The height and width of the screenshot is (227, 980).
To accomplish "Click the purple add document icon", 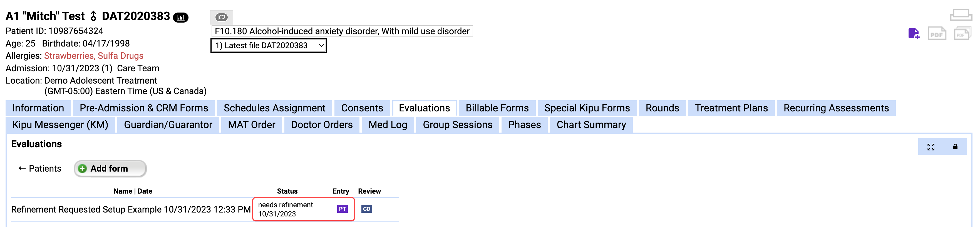I will coord(914,33).
